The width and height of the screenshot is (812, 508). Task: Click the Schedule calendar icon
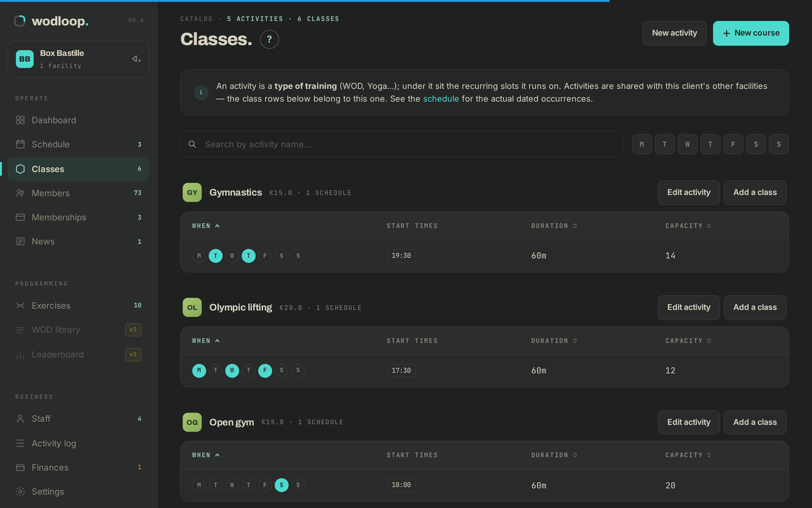tap(20, 144)
